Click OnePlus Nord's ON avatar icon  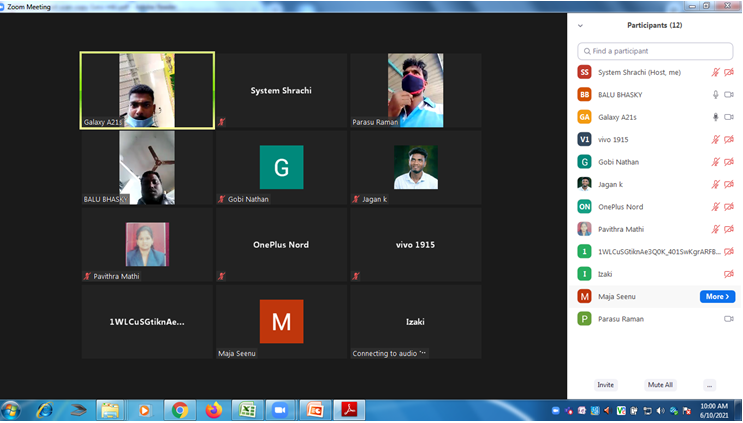[x=584, y=207]
